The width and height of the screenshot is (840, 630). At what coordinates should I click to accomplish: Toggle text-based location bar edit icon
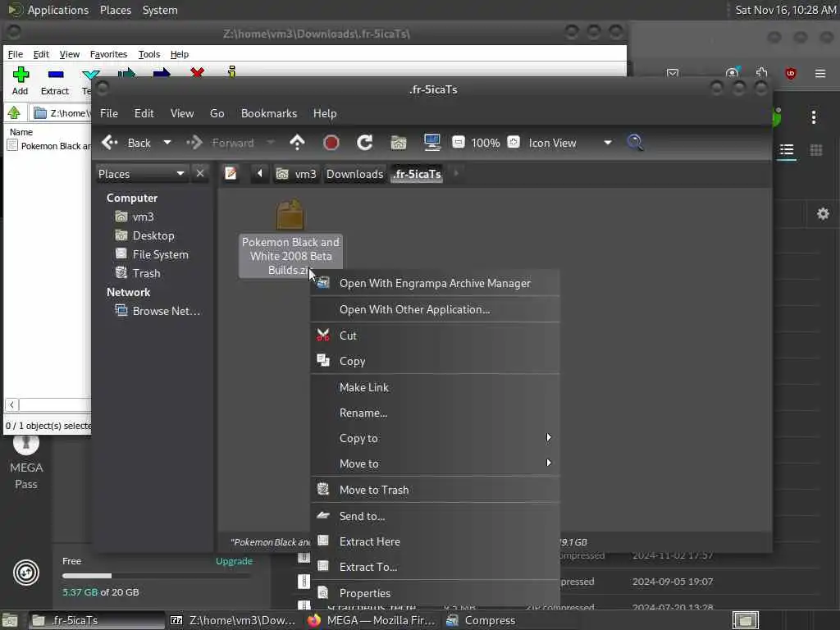point(231,174)
